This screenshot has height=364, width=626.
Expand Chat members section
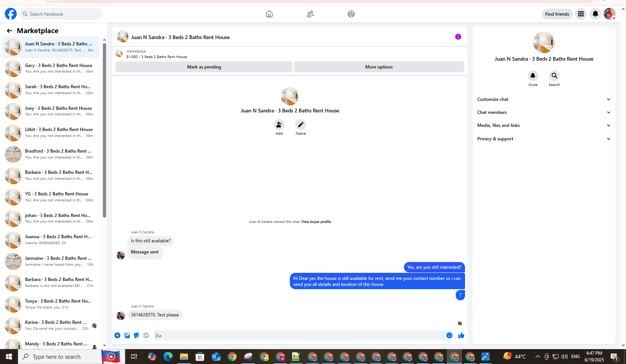pyautogui.click(x=544, y=112)
